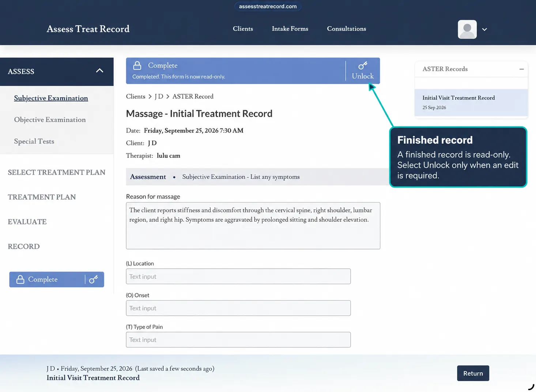
Task: Click the (O) Onset input field
Action: tap(238, 308)
